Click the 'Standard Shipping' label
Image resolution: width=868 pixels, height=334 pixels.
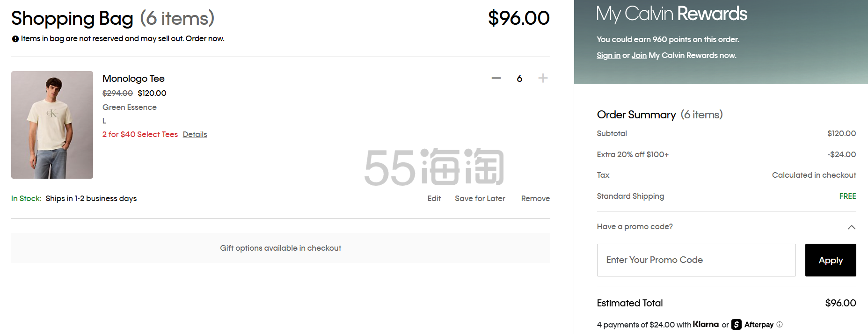(630, 196)
